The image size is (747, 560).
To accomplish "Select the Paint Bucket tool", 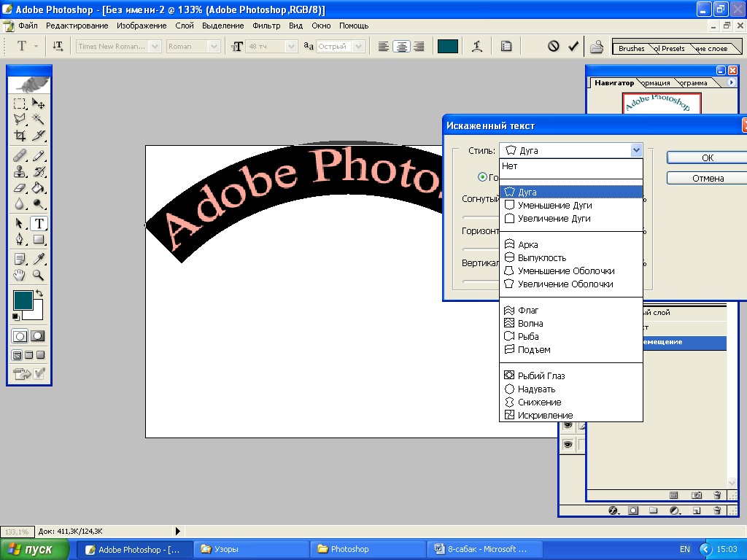I will click(x=39, y=188).
